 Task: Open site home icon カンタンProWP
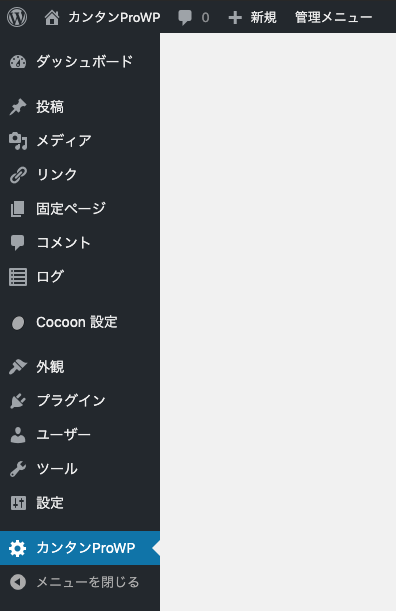pos(52,18)
